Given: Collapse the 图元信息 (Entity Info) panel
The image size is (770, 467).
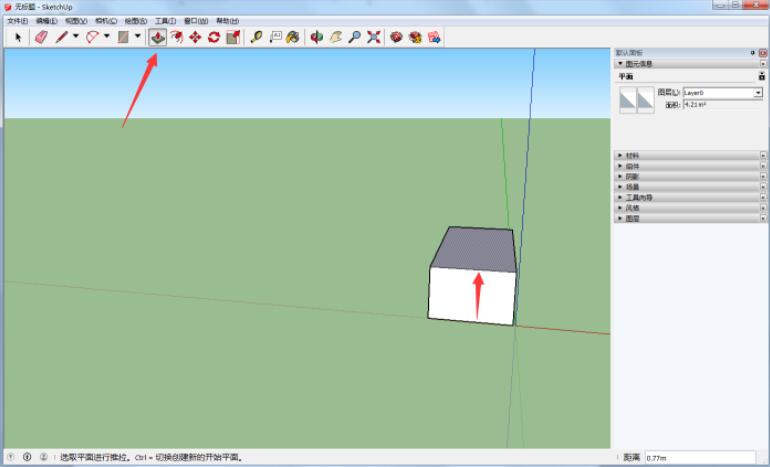Looking at the screenshot, I should click(x=620, y=63).
